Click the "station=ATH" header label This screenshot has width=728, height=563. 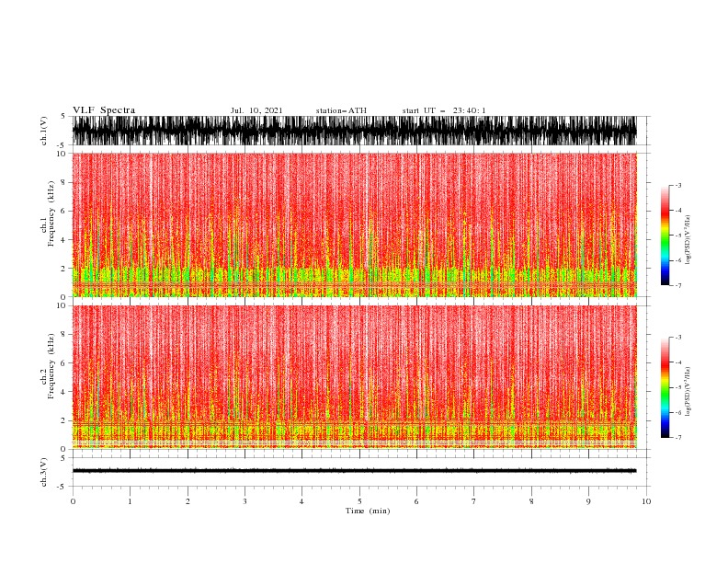[341, 110]
